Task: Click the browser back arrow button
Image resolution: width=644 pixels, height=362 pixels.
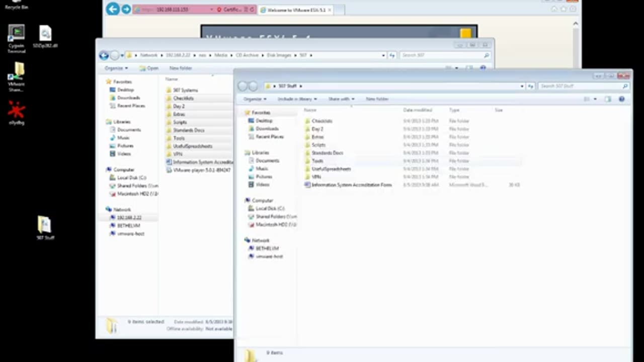Action: pyautogui.click(x=113, y=9)
